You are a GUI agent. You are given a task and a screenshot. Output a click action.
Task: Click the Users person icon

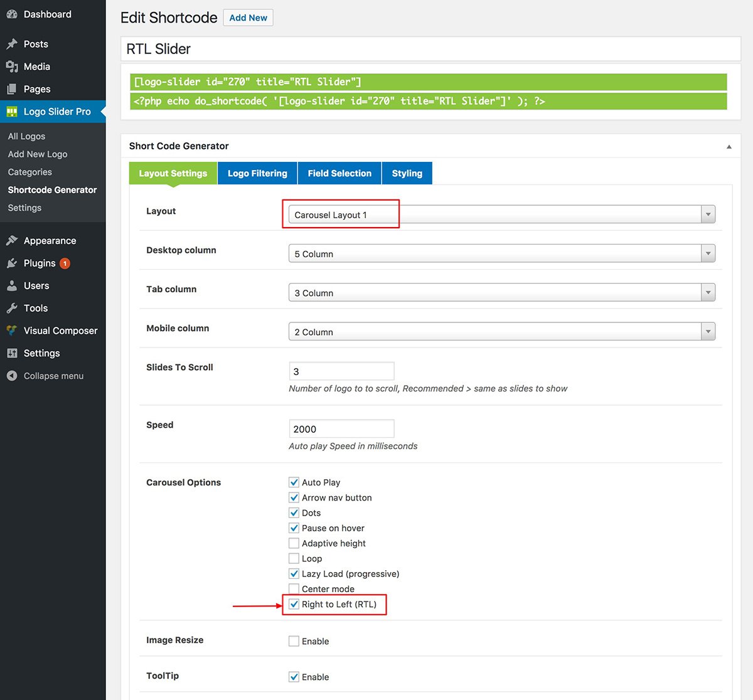11,286
